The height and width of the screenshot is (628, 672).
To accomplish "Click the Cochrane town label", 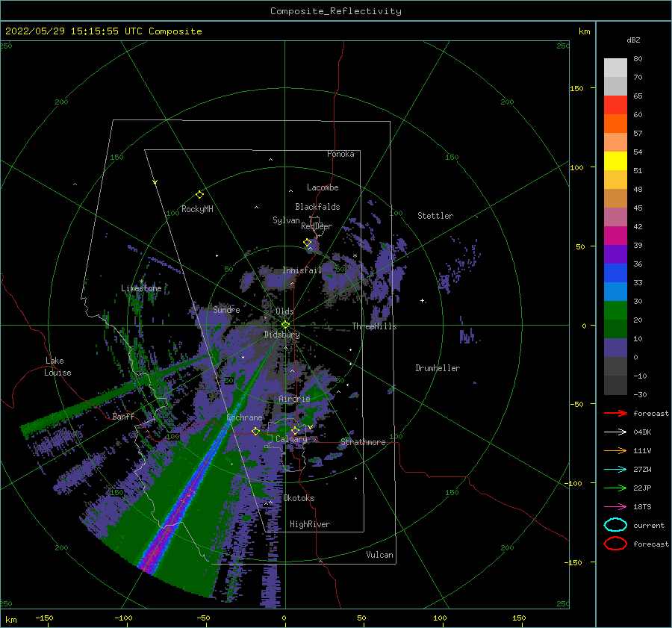I will (x=244, y=417).
